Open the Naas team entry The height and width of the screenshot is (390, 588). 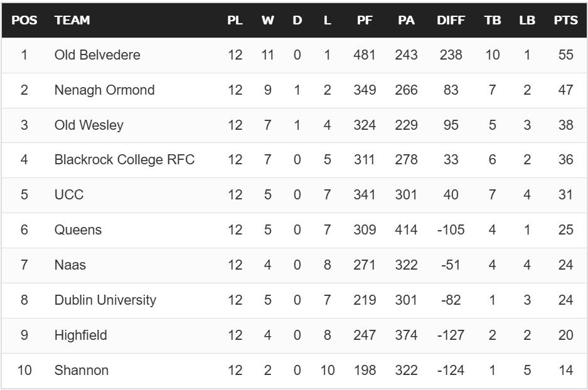coord(70,265)
